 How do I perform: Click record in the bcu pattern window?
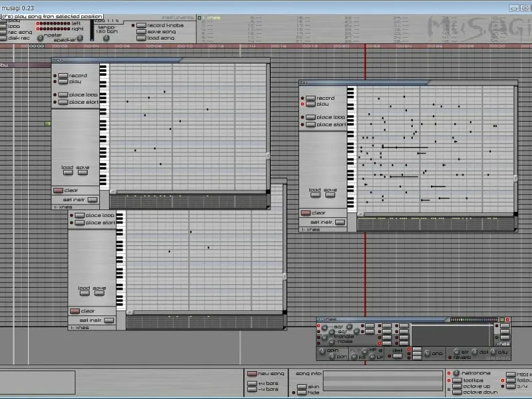pos(63,76)
